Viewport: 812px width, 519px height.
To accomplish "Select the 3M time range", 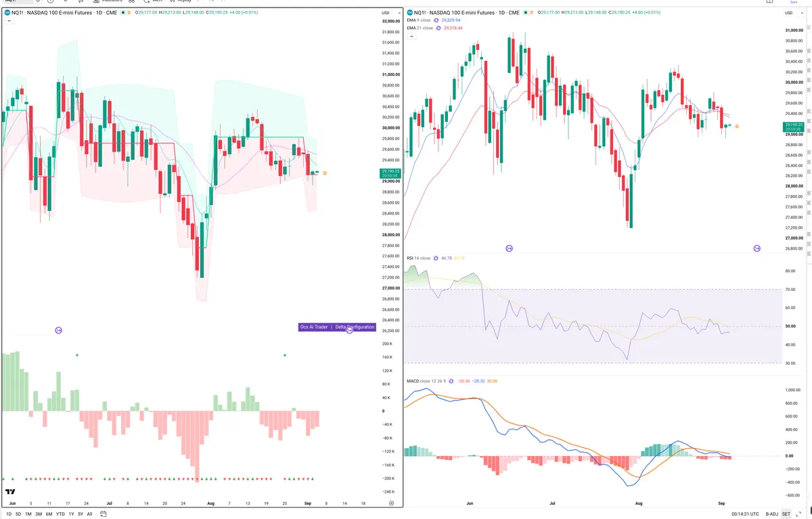I will (x=39, y=514).
